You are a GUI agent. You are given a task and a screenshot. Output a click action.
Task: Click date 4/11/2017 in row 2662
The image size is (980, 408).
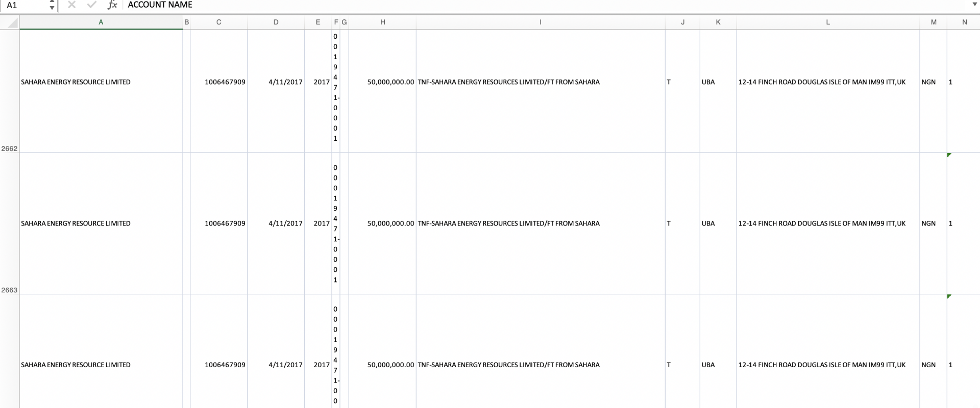coord(285,82)
